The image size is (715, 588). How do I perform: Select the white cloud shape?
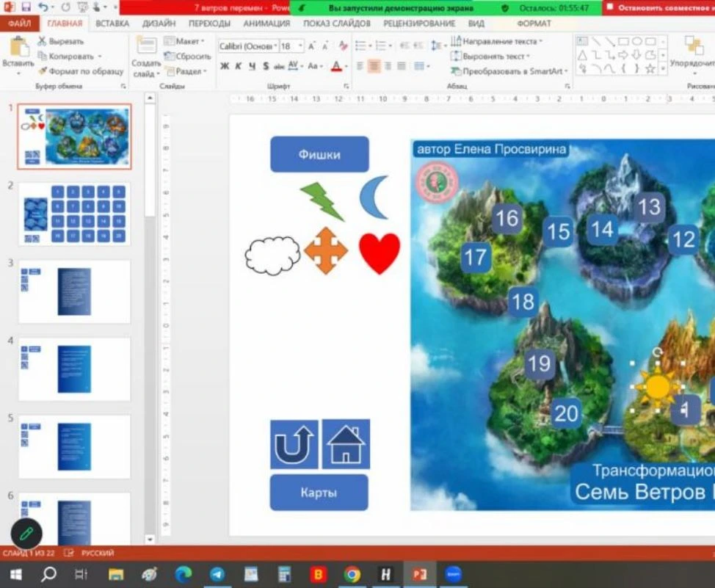point(272,255)
